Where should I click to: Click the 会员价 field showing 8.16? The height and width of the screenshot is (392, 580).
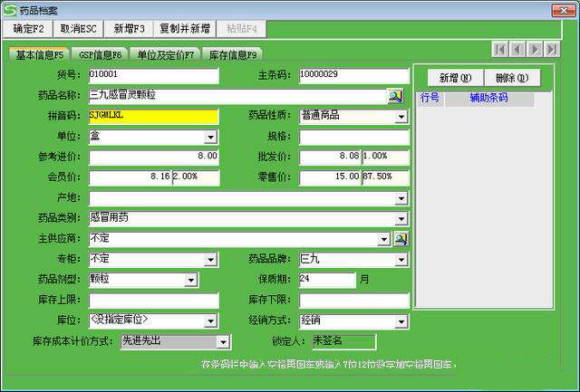pyautogui.click(x=130, y=177)
